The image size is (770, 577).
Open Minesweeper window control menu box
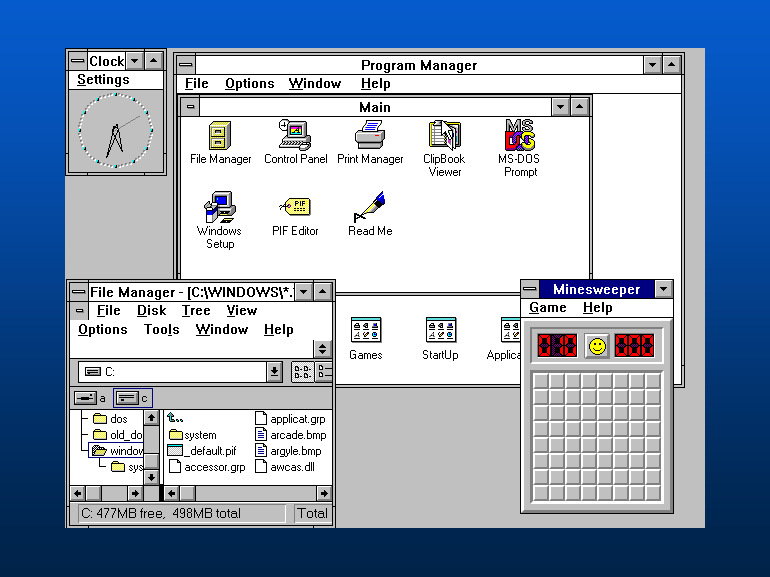tap(530, 289)
